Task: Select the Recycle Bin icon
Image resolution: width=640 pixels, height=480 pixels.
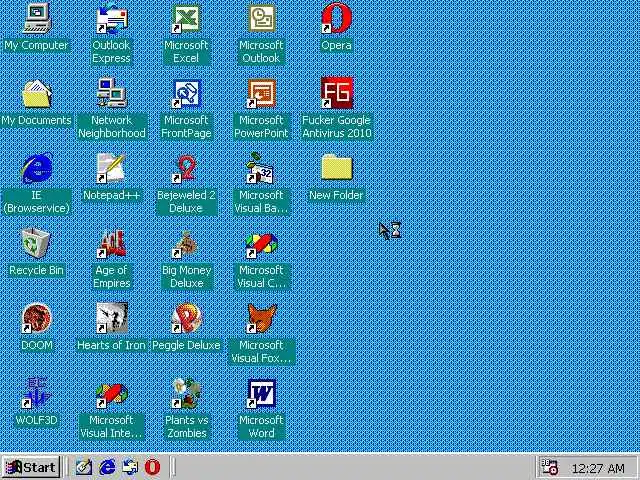Action: pos(36,243)
